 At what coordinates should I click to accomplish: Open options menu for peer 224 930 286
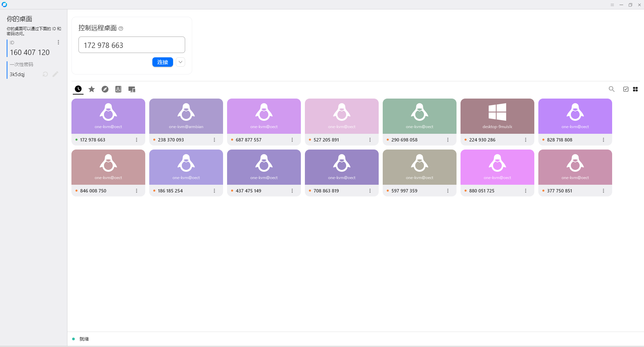tap(526, 140)
